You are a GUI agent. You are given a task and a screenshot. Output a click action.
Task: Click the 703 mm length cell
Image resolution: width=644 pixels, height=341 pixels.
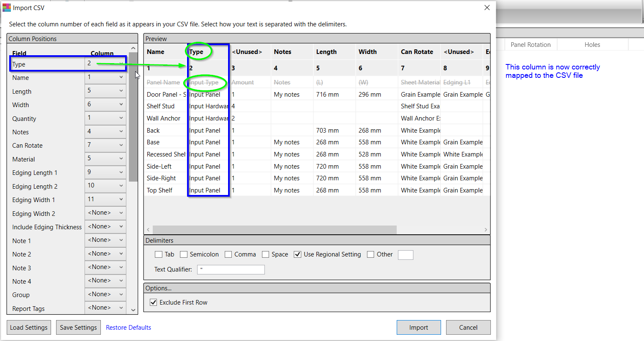334,131
